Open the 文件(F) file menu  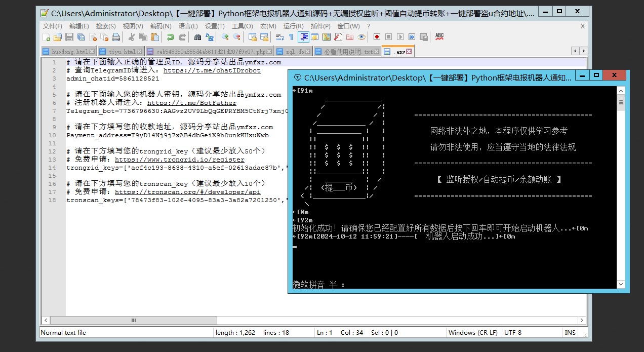coord(53,26)
